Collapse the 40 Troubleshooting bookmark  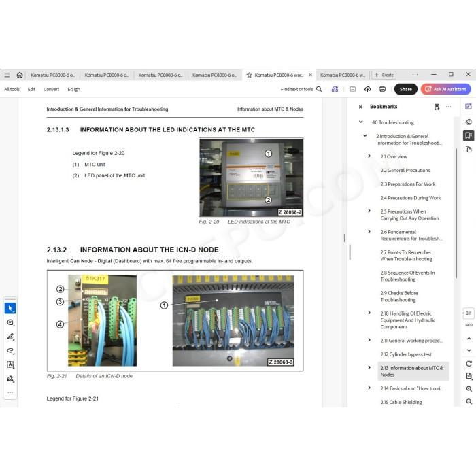coord(360,122)
